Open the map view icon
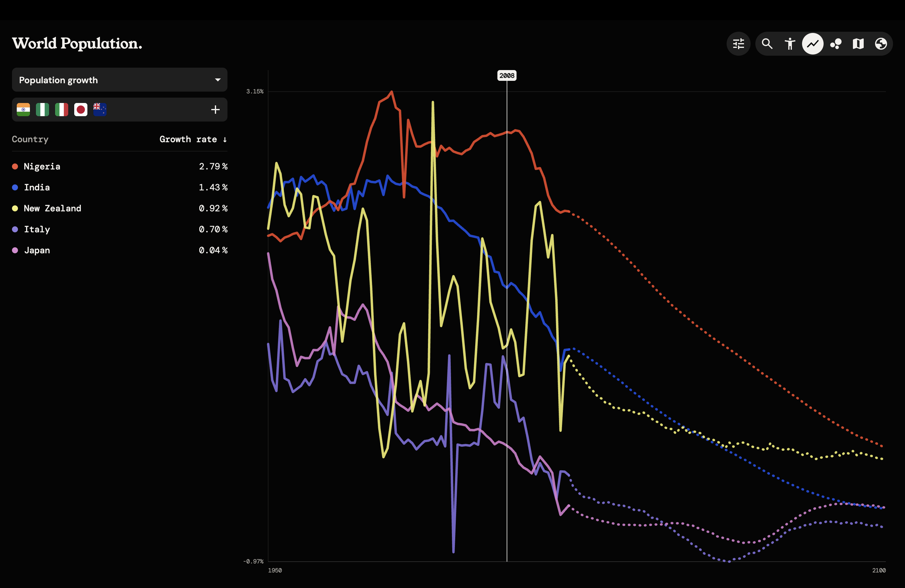905x588 pixels. pos(858,44)
